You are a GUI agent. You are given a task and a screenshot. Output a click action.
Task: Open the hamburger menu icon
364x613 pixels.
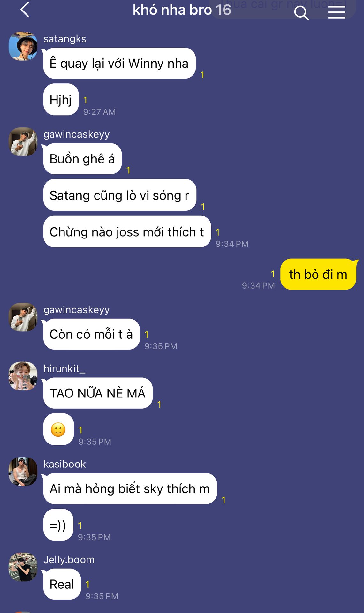pyautogui.click(x=337, y=12)
